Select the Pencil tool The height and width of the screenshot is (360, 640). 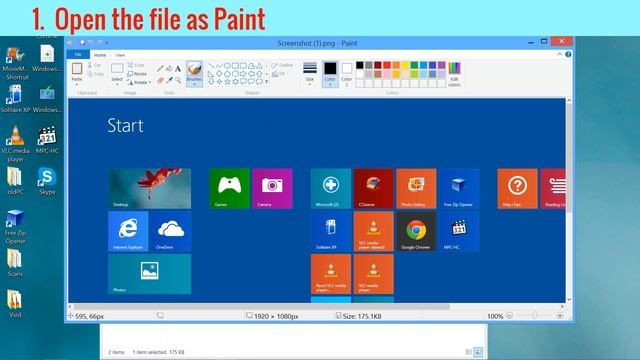click(160, 68)
